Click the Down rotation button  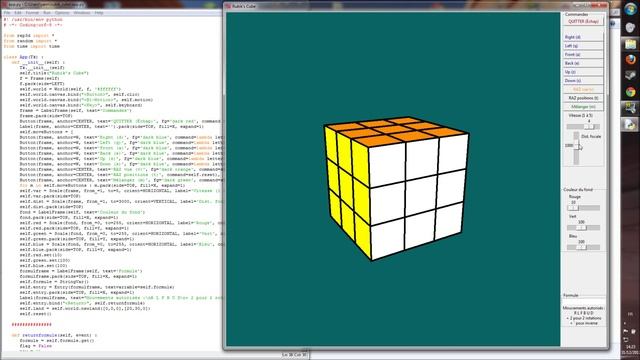(583, 80)
